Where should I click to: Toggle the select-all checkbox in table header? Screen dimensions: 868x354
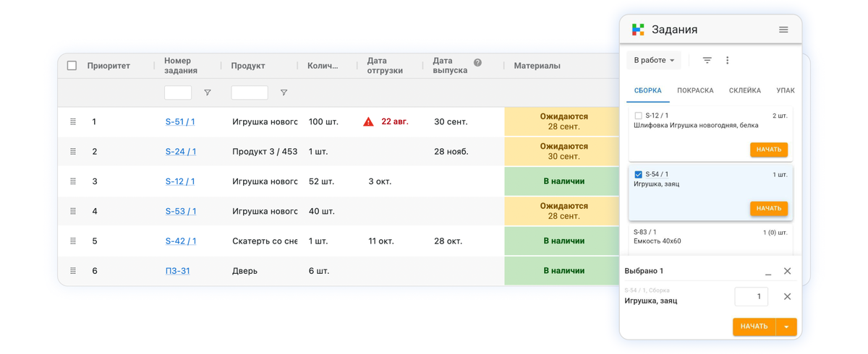72,66
